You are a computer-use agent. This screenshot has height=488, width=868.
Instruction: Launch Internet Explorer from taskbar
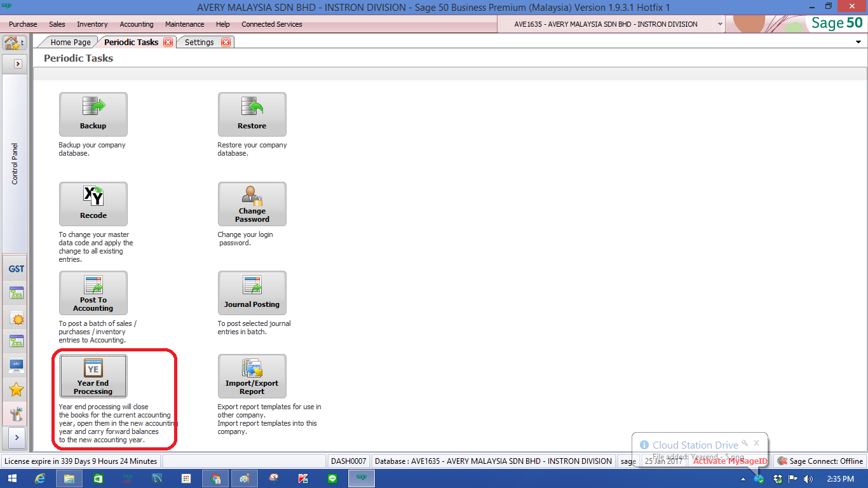40,478
